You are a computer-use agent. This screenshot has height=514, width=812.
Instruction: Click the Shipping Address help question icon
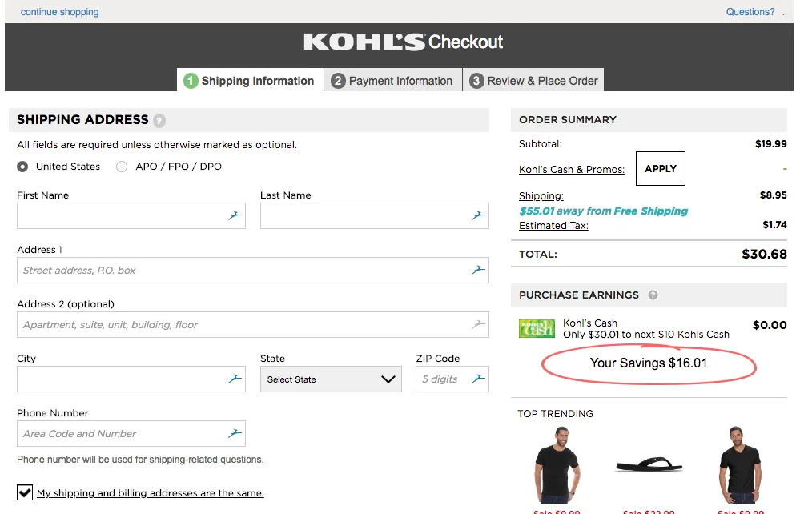pos(159,121)
